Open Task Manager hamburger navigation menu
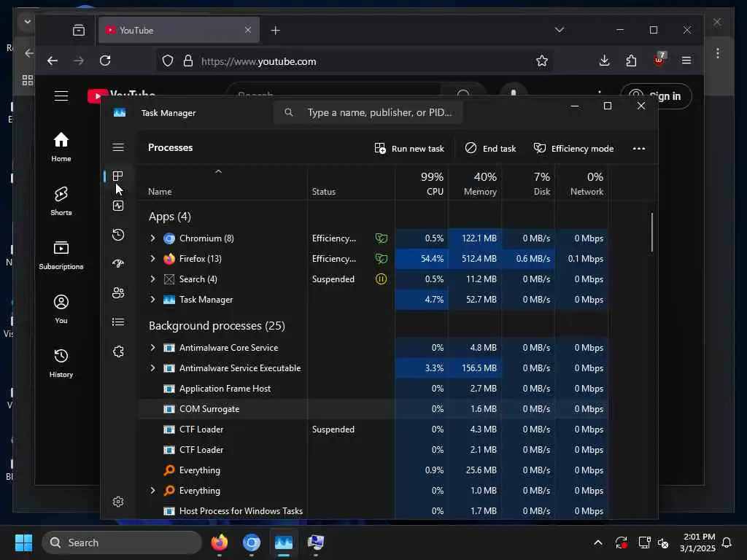Image resolution: width=747 pixels, height=560 pixels. click(118, 147)
